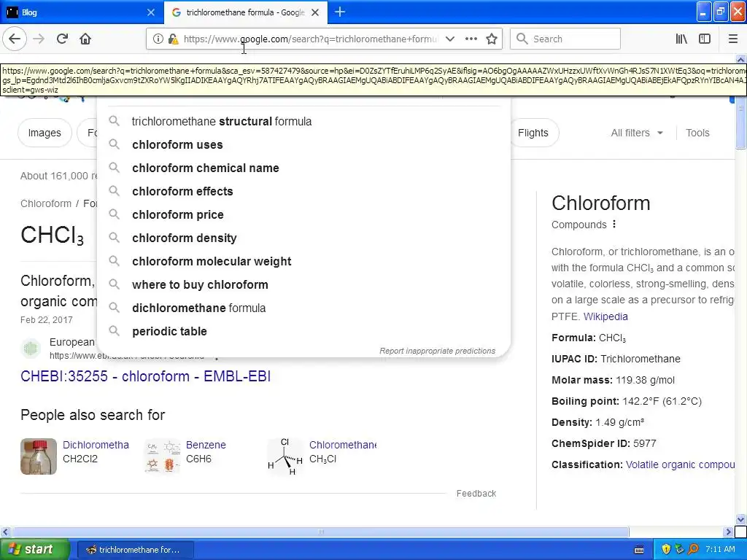Click the Chloromethane structure thumbnail

point(285,456)
